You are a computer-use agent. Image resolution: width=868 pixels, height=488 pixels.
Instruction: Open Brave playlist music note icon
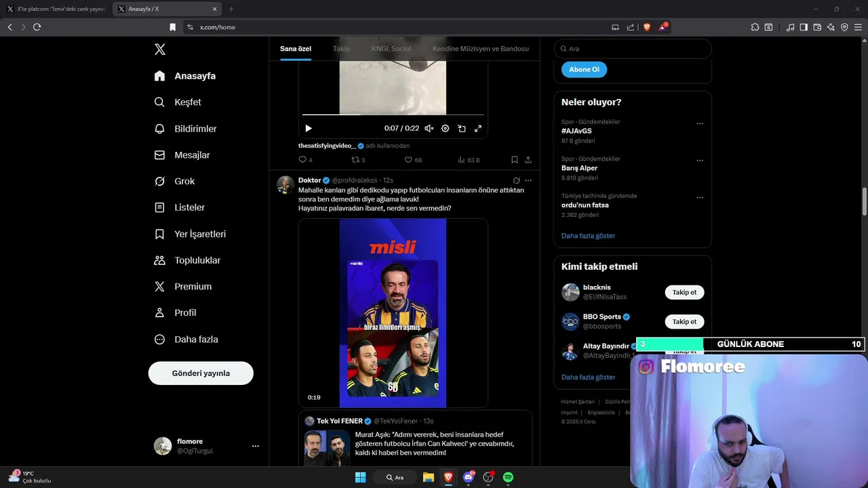790,27
